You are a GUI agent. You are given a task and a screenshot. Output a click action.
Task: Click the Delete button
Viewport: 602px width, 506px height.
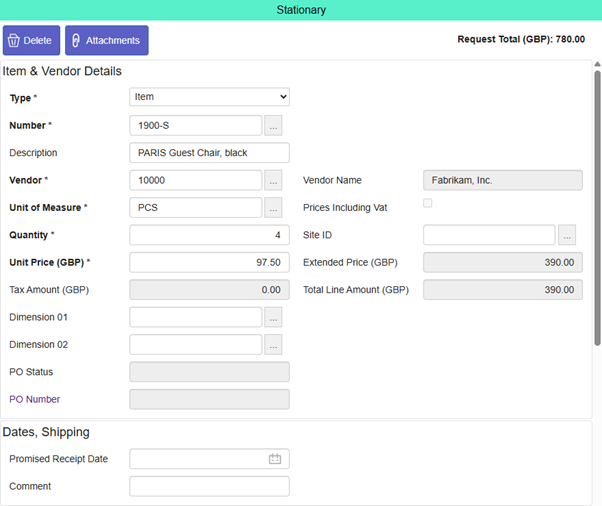pyautogui.click(x=31, y=40)
